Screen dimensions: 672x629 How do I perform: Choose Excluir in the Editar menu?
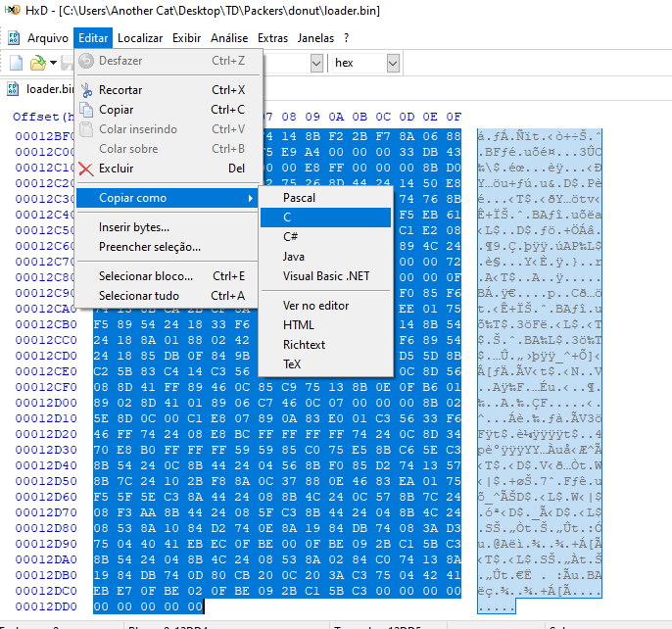pos(168,169)
